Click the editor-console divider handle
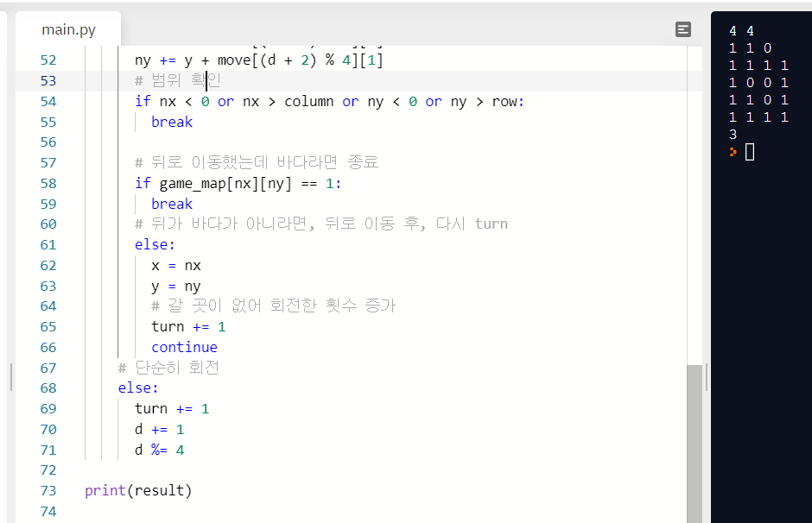This screenshot has height=523, width=812. 707,376
